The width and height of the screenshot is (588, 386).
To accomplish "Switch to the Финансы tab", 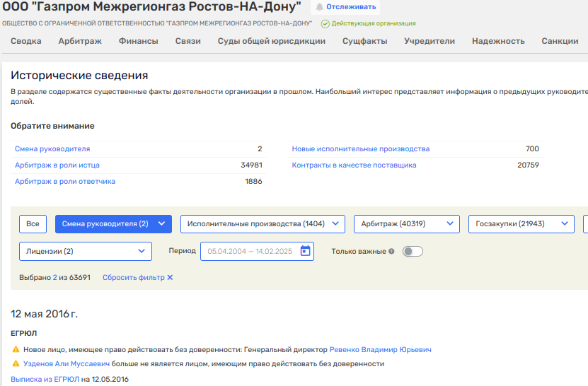I will [x=138, y=41].
